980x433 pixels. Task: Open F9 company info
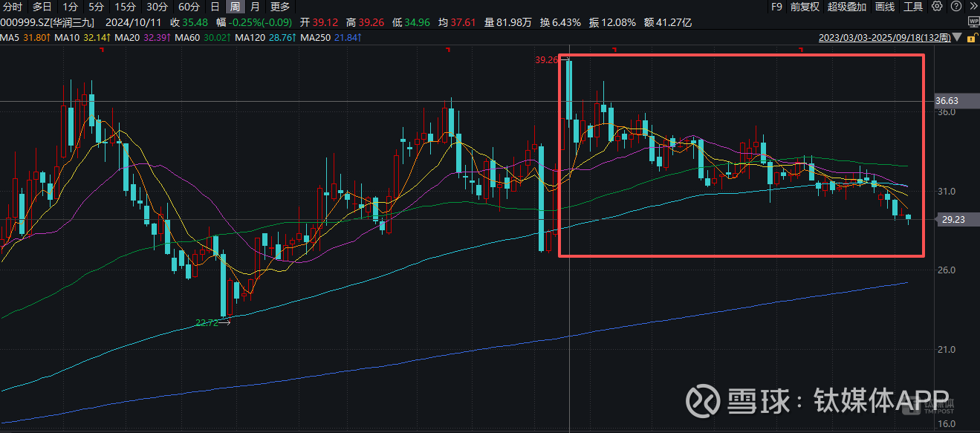tap(776, 7)
